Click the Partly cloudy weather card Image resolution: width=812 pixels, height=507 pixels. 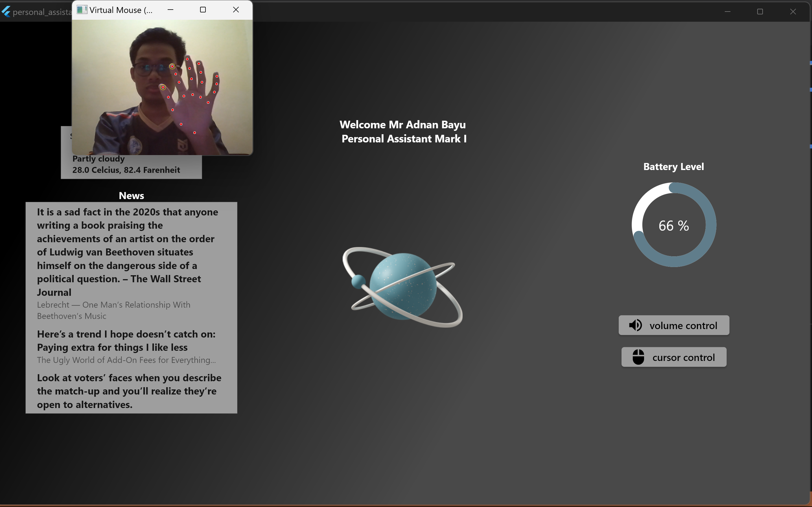pos(131,164)
